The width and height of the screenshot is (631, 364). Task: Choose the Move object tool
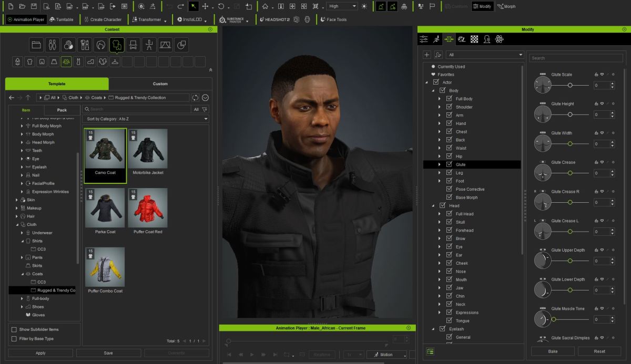coord(206,6)
